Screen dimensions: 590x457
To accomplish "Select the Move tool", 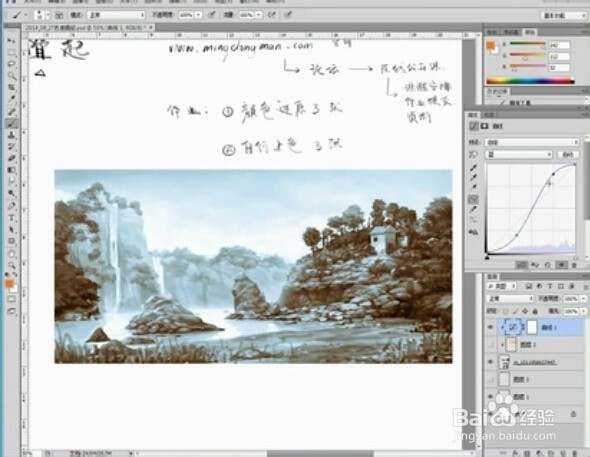I will 12,41.
